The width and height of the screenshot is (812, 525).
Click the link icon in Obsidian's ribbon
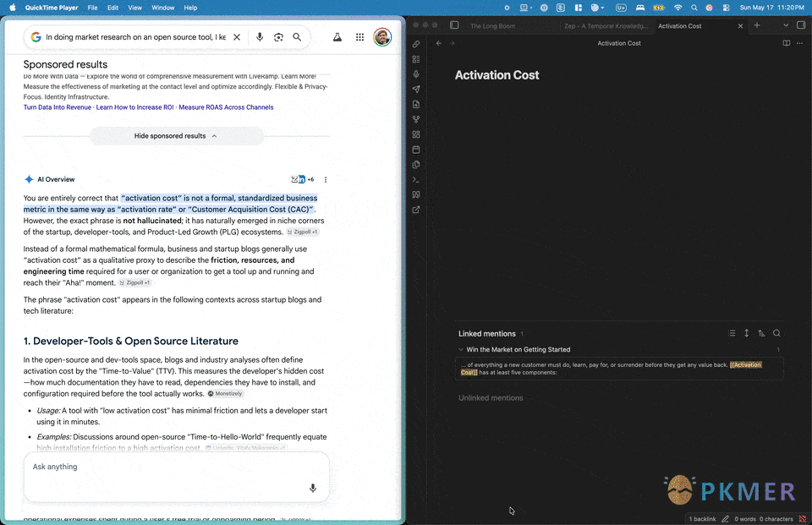(x=416, y=44)
